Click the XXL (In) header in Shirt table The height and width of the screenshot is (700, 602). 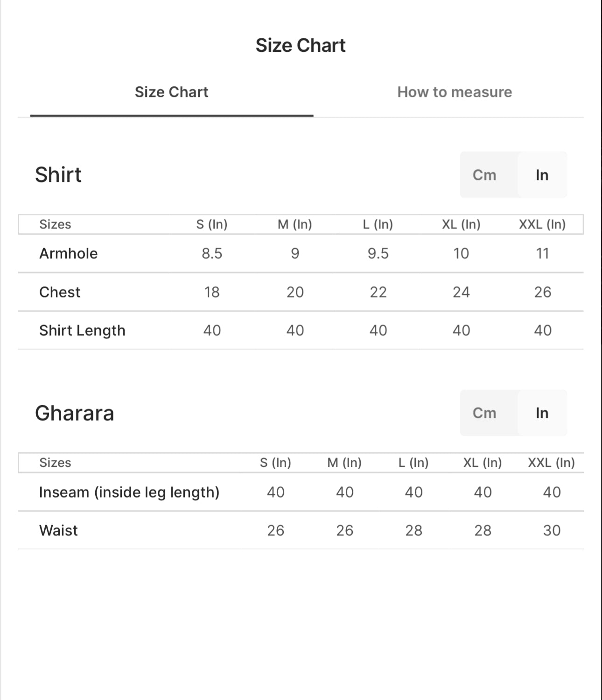point(542,224)
